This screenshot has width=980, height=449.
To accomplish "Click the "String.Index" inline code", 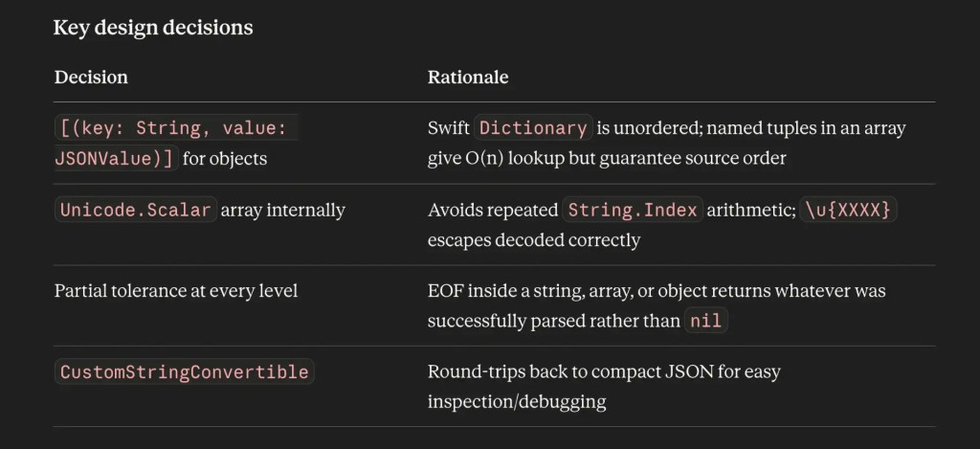I will pos(633,210).
